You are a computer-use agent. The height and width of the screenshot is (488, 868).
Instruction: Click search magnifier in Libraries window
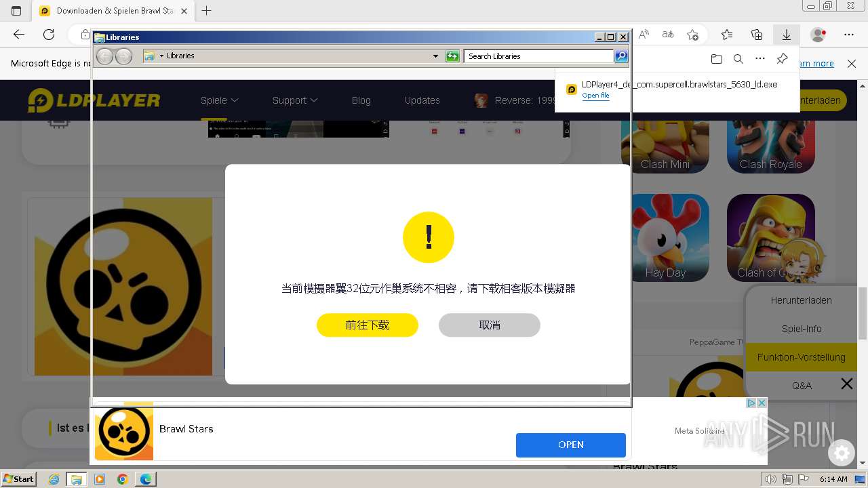pos(621,56)
